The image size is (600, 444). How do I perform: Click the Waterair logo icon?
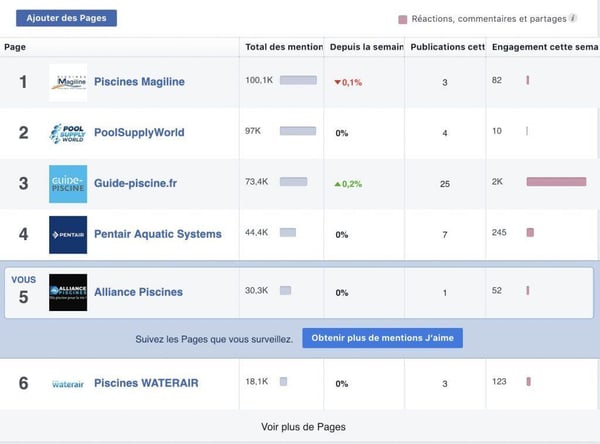68,384
